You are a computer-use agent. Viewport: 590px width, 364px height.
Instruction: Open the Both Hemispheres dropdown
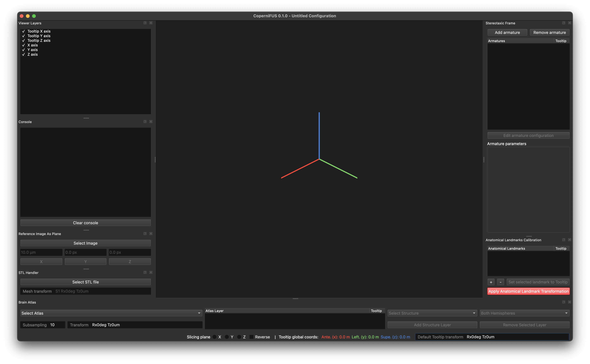pos(524,313)
